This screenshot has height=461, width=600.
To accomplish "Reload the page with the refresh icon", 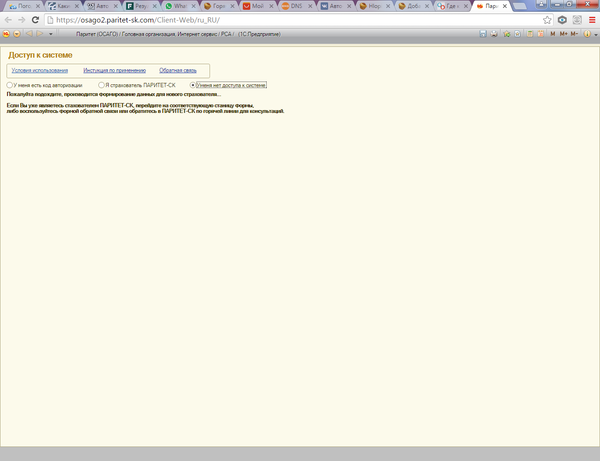I will point(35,20).
